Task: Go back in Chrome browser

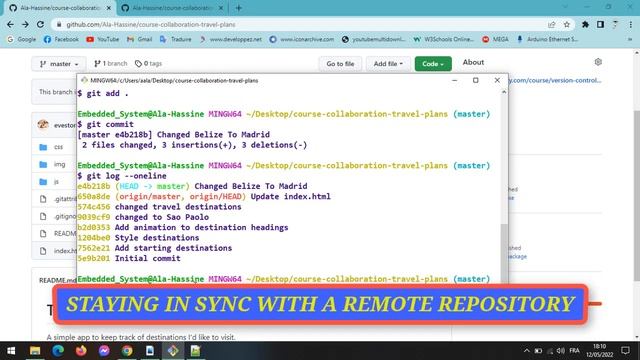Action: (10, 24)
